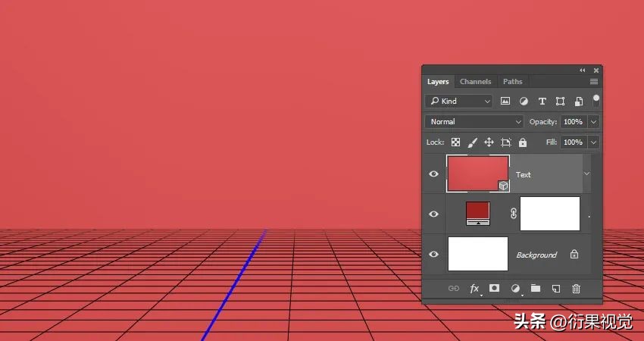Open Layers panel flyout menu
644x341 pixels.
[x=594, y=81]
